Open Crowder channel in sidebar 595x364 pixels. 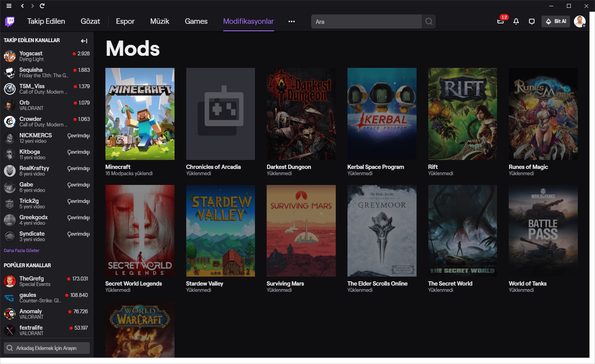click(x=47, y=122)
